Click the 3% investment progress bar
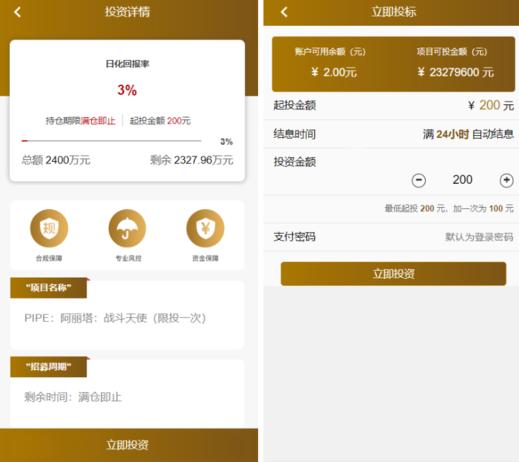The image size is (519, 462). [111, 141]
